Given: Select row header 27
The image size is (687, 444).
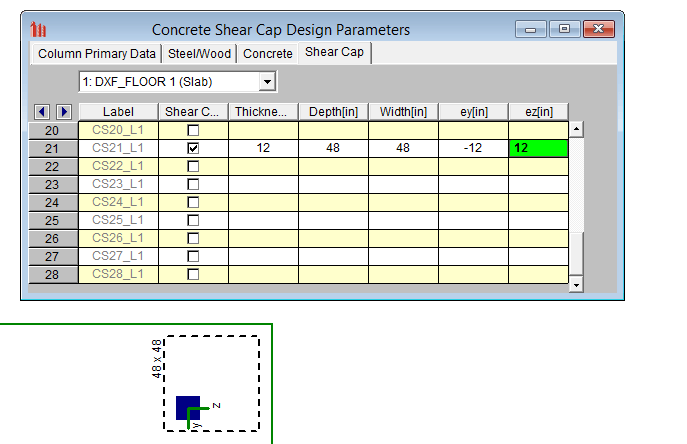Looking at the screenshot, I should pos(53,256).
